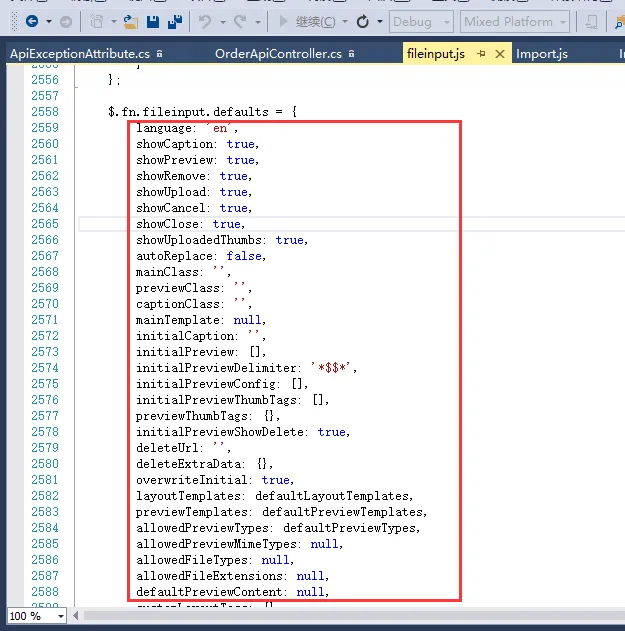Click the Save All icon
This screenshot has height=631, width=625.
click(x=175, y=21)
